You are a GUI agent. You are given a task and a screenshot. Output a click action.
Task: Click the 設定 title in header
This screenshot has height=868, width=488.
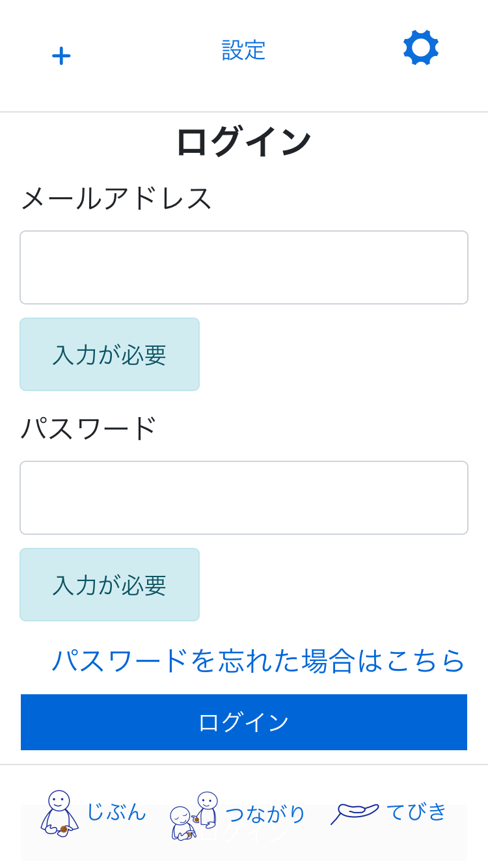pyautogui.click(x=243, y=50)
